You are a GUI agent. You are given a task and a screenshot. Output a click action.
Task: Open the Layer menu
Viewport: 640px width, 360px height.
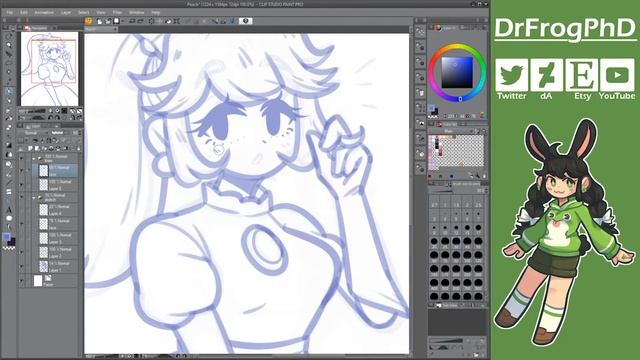[66, 13]
